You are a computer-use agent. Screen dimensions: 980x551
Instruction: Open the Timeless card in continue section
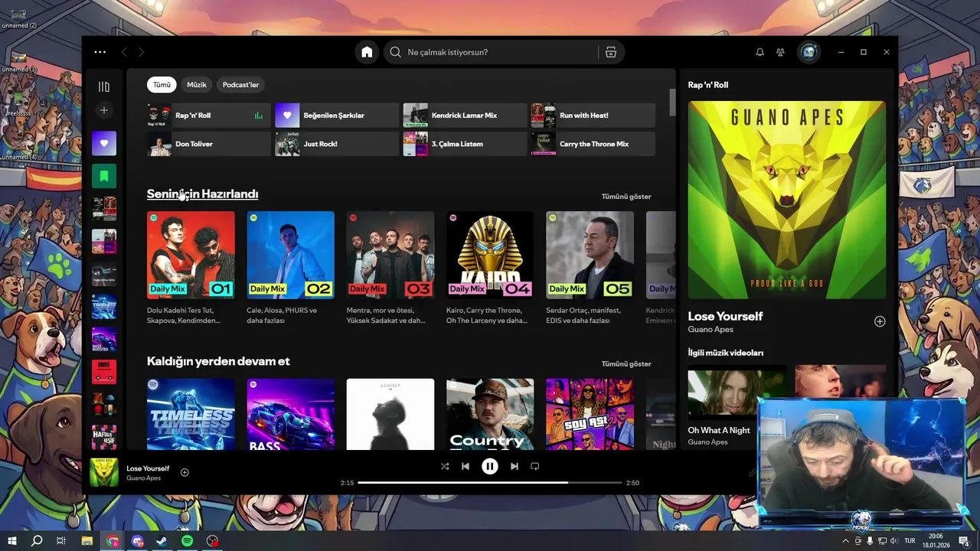point(191,414)
